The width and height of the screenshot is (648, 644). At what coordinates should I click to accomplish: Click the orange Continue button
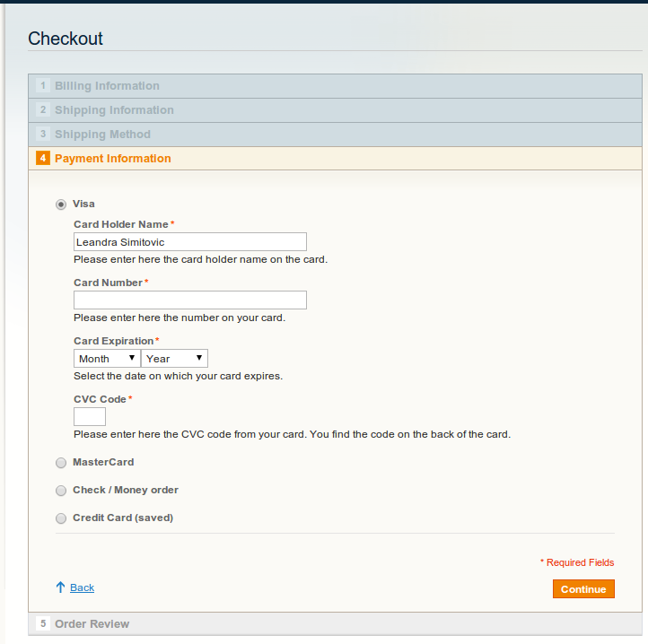(583, 589)
